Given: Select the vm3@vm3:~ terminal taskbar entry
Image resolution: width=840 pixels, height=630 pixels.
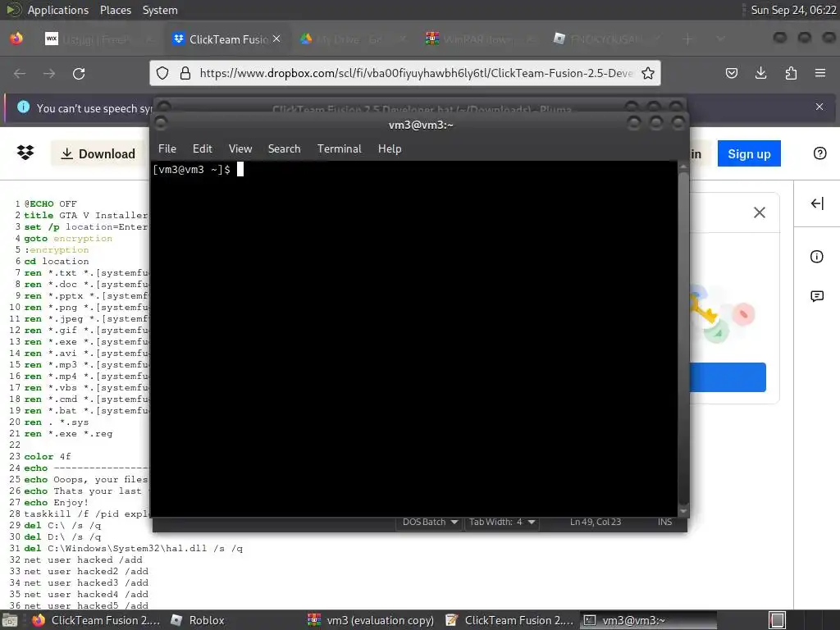Looking at the screenshot, I should point(648,620).
